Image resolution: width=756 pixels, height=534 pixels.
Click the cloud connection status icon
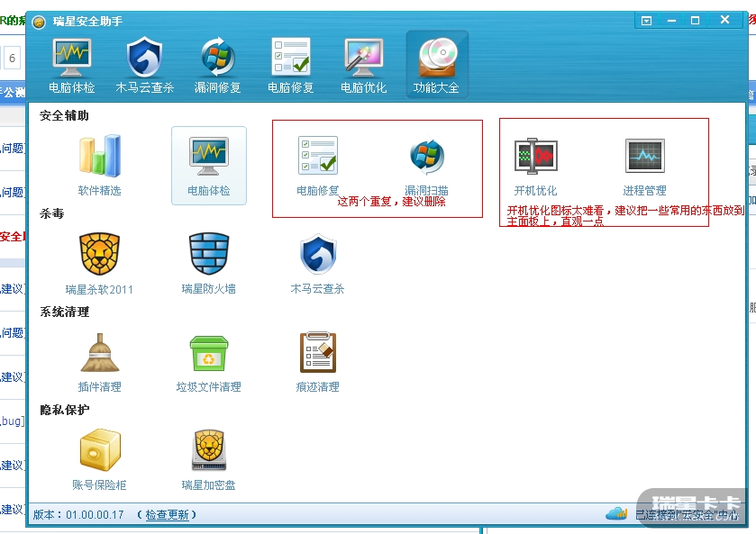coord(616,514)
